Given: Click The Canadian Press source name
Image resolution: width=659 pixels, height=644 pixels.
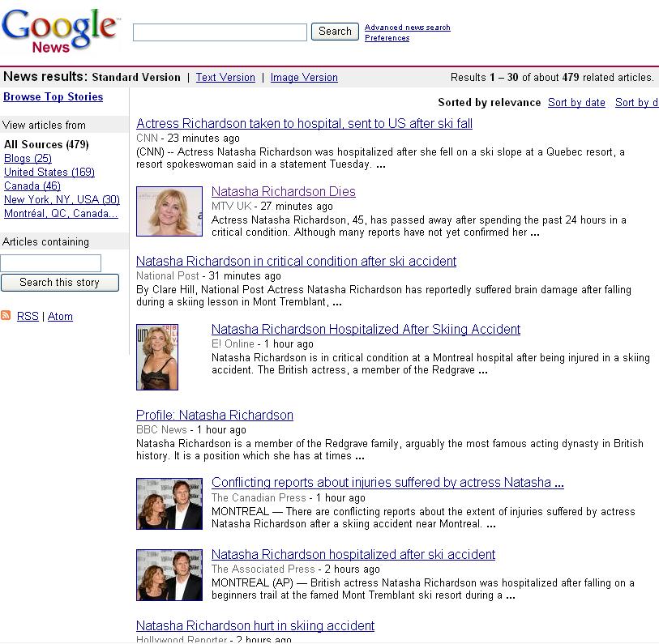Looking at the screenshot, I should click(x=259, y=498).
